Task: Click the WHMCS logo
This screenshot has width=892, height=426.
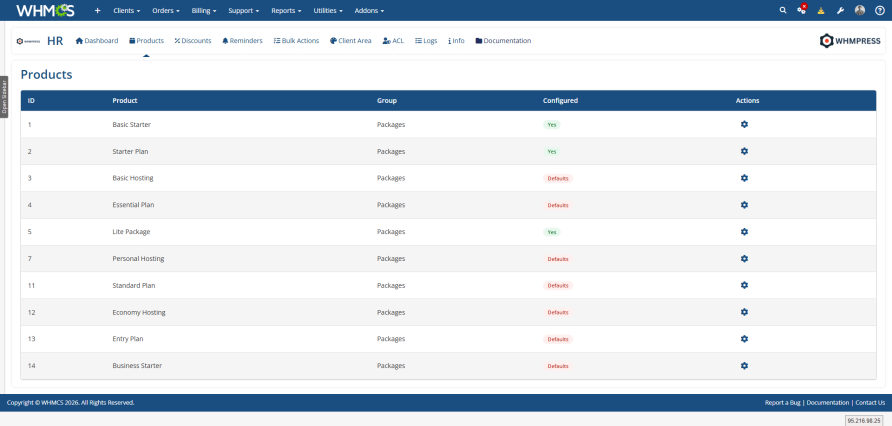Action: pos(45,10)
